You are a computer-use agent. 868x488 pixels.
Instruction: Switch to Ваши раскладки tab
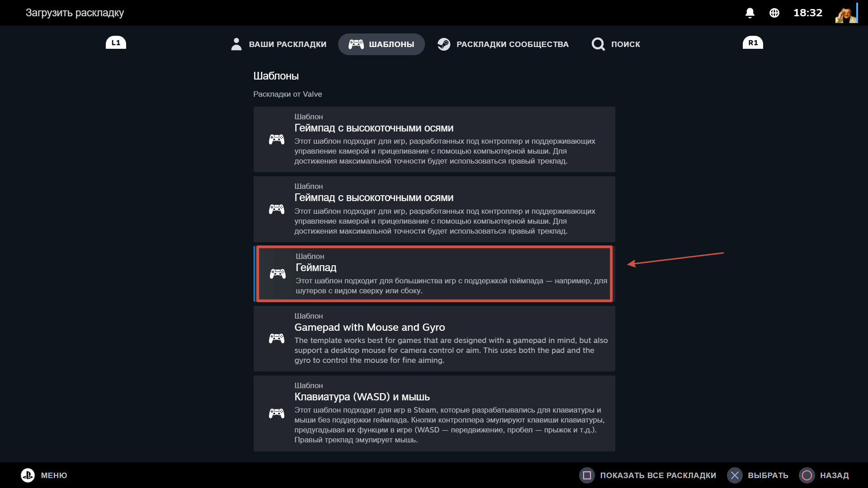pyautogui.click(x=278, y=44)
